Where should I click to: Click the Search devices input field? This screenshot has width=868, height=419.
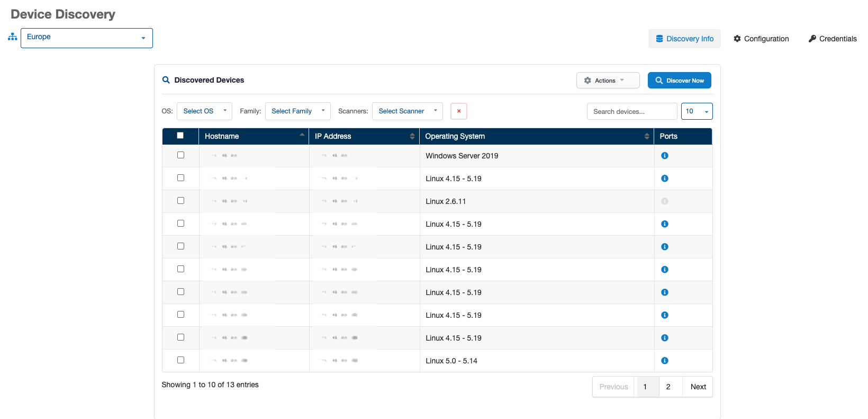coord(631,111)
